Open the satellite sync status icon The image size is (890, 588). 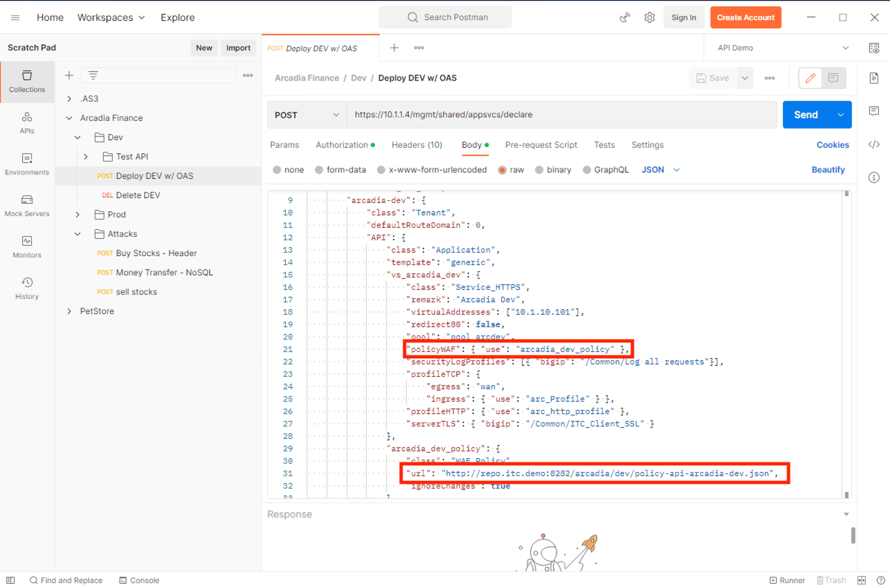click(x=625, y=18)
